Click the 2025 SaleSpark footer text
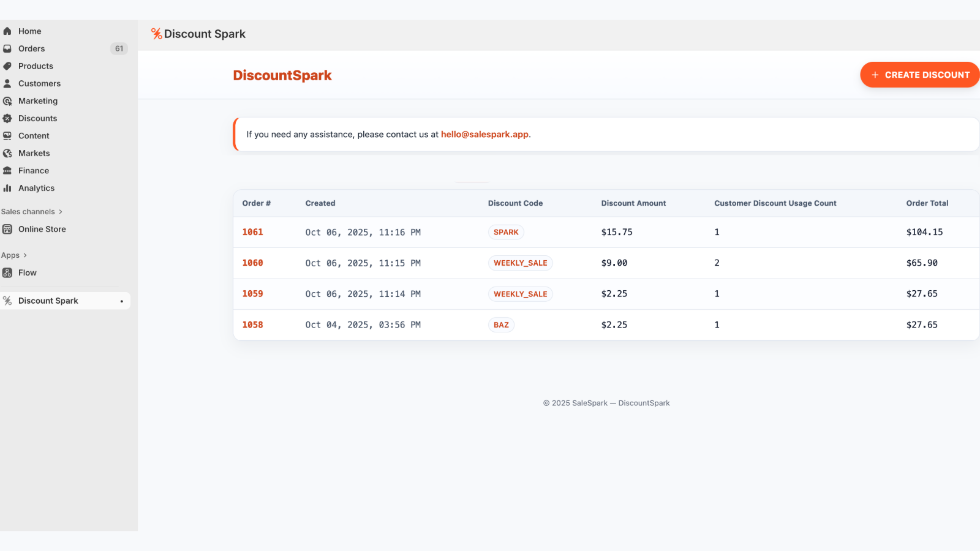The image size is (980, 551). click(606, 403)
